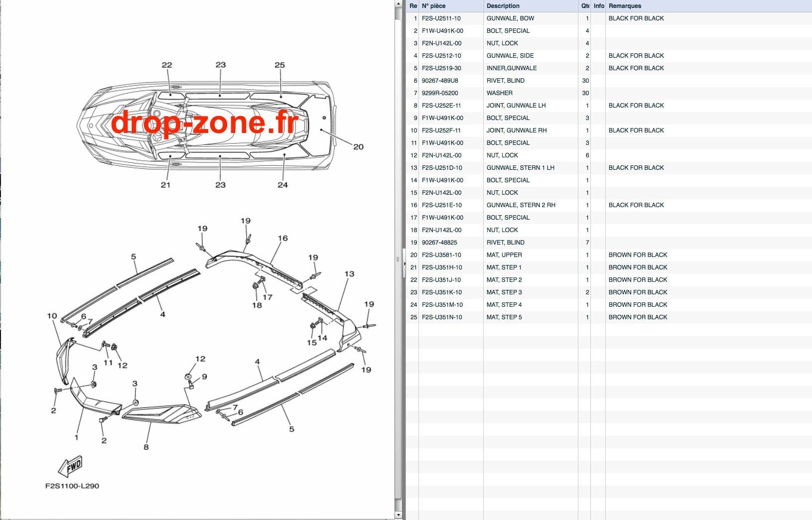Select the WASHER row description
The width and height of the screenshot is (812, 520).
[x=500, y=93]
